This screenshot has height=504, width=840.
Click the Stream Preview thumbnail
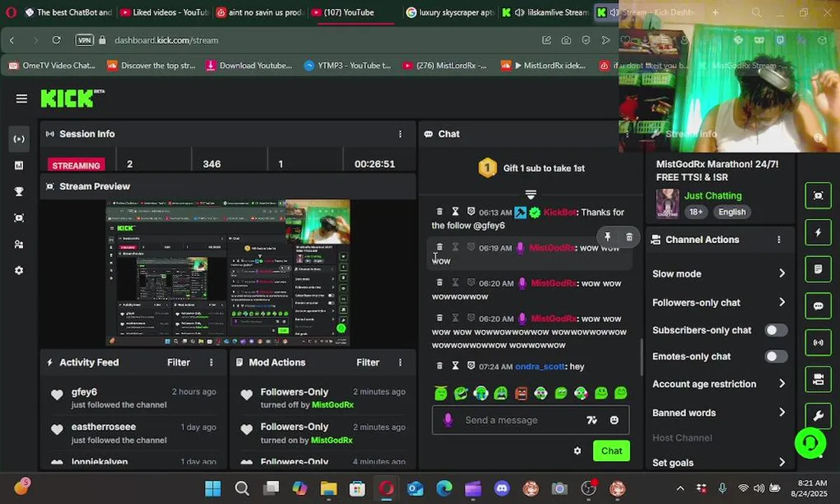(227, 272)
